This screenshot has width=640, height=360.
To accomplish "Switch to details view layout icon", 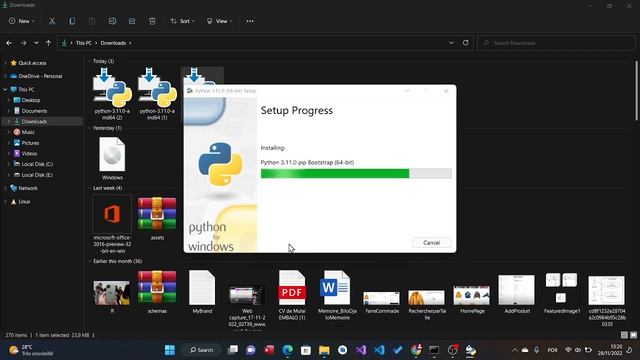I will 624,335.
